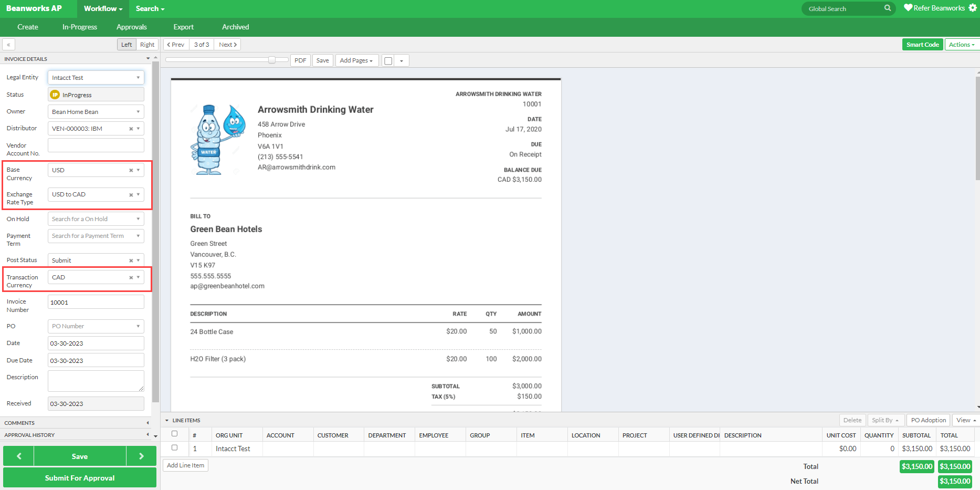This screenshot has height=490, width=980.
Task: Collapse the Comments section chevron
Action: (147, 422)
